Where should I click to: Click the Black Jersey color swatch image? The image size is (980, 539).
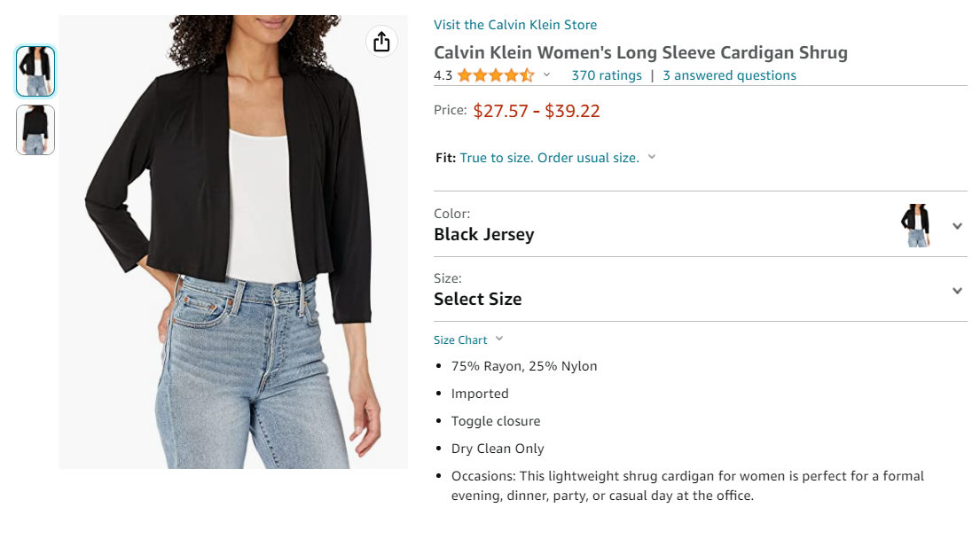click(x=915, y=225)
